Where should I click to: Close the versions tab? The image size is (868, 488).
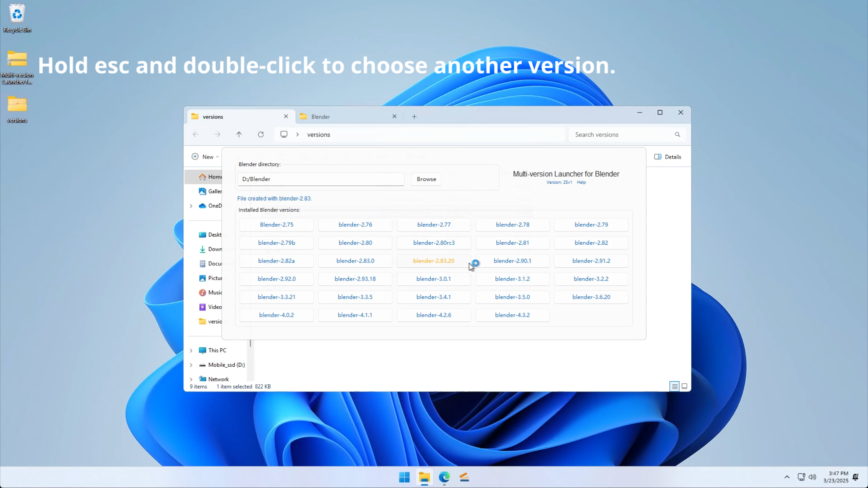click(286, 116)
